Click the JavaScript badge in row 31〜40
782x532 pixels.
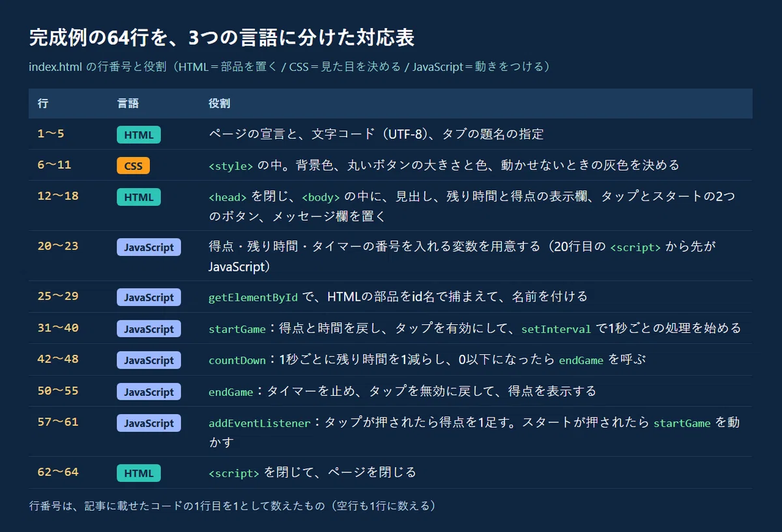[149, 329]
